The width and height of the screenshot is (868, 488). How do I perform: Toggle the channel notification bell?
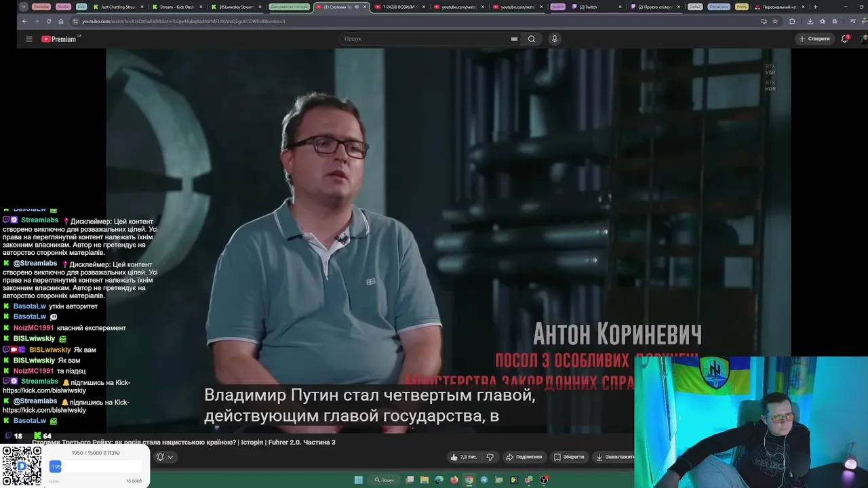click(x=161, y=457)
